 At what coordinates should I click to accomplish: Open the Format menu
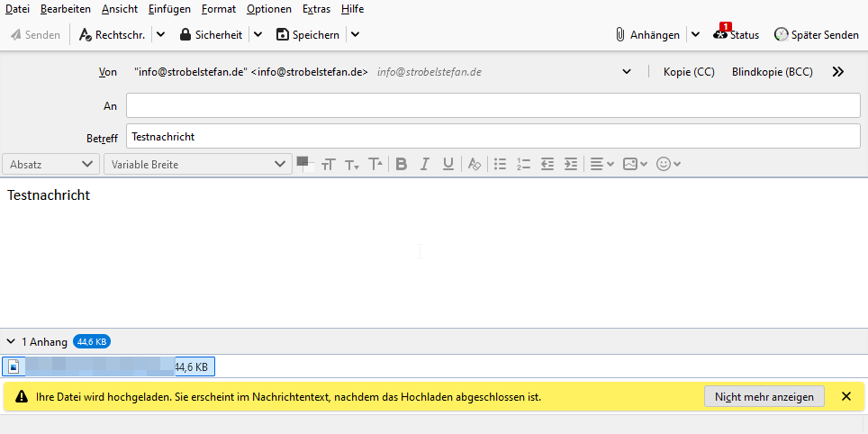219,9
